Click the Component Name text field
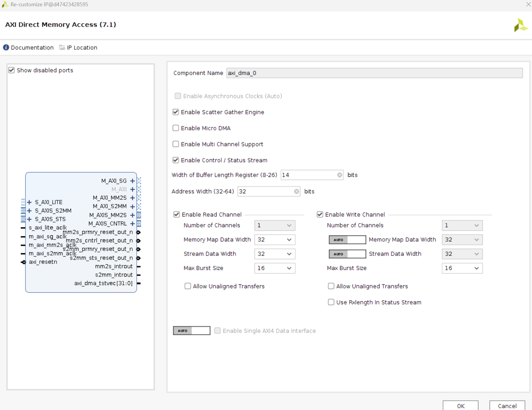 tap(374, 73)
